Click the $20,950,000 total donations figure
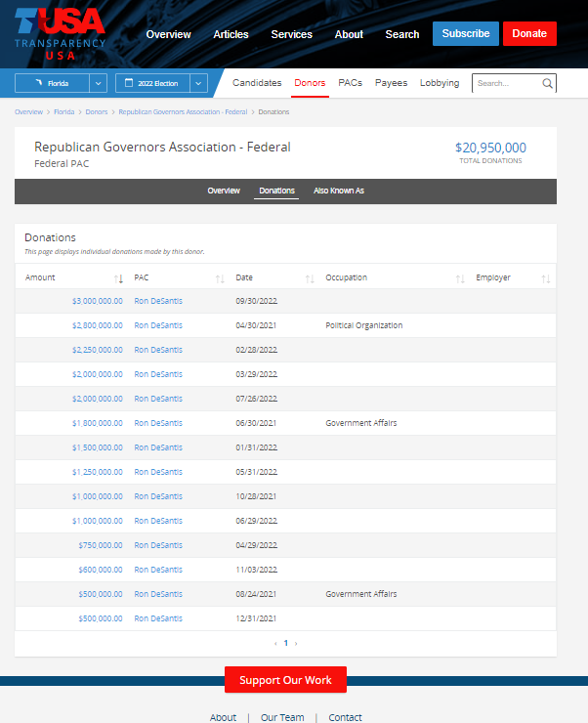588x723 pixels. [x=490, y=148]
